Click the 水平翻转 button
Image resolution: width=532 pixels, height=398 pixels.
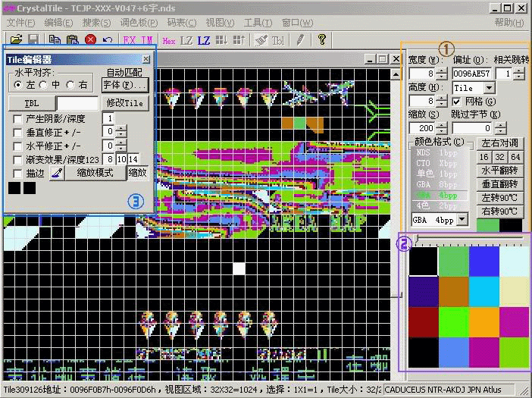click(x=499, y=171)
